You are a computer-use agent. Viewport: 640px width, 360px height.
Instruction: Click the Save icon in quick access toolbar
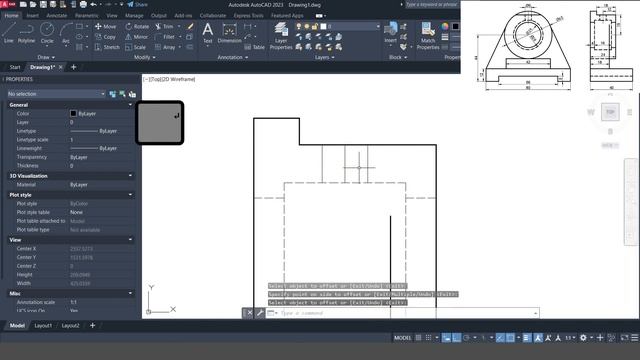pyautogui.click(x=43, y=4)
